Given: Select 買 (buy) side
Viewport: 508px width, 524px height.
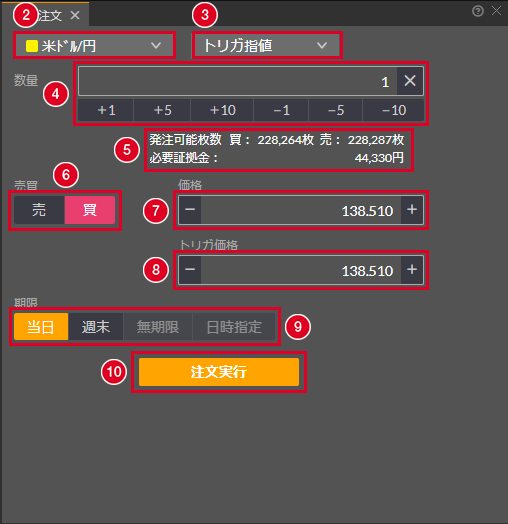Looking at the screenshot, I should pos(90,210).
